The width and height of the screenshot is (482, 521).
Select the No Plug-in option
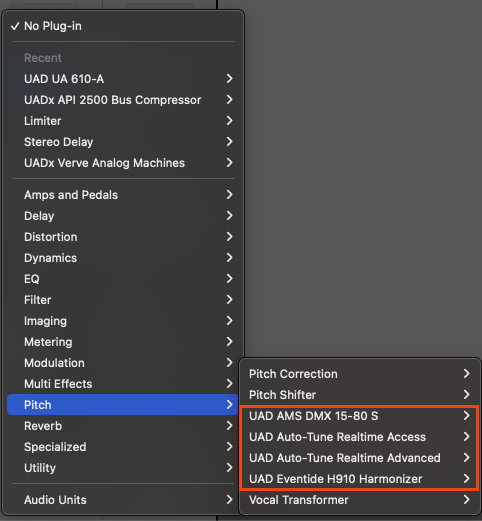[x=122, y=26]
